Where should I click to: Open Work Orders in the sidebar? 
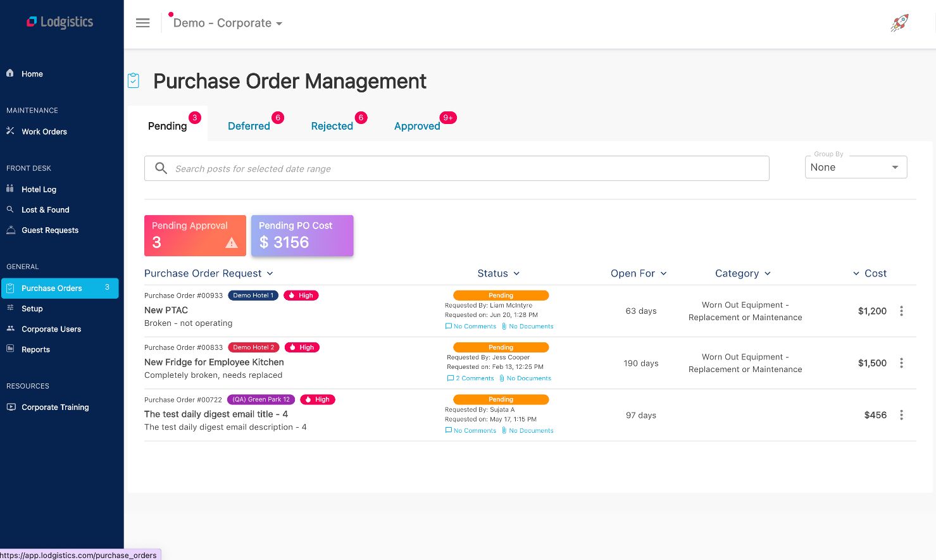44,132
